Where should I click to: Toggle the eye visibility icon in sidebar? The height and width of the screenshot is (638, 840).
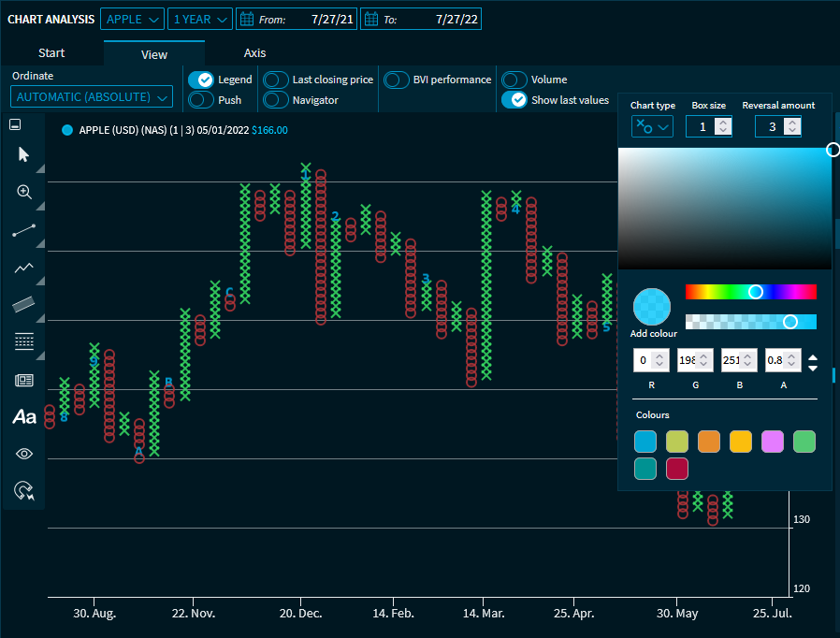coord(24,454)
